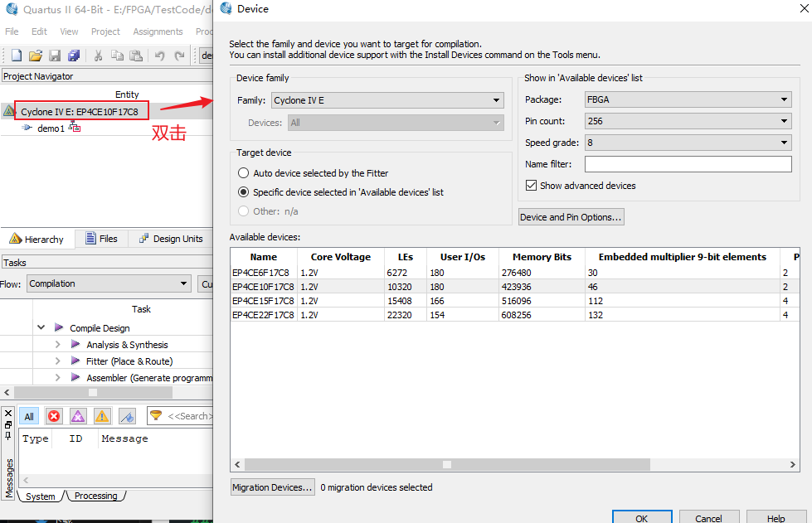This screenshot has width=812, height=523.
Task: Click the Redo arrow icon
Action: pyautogui.click(x=179, y=56)
